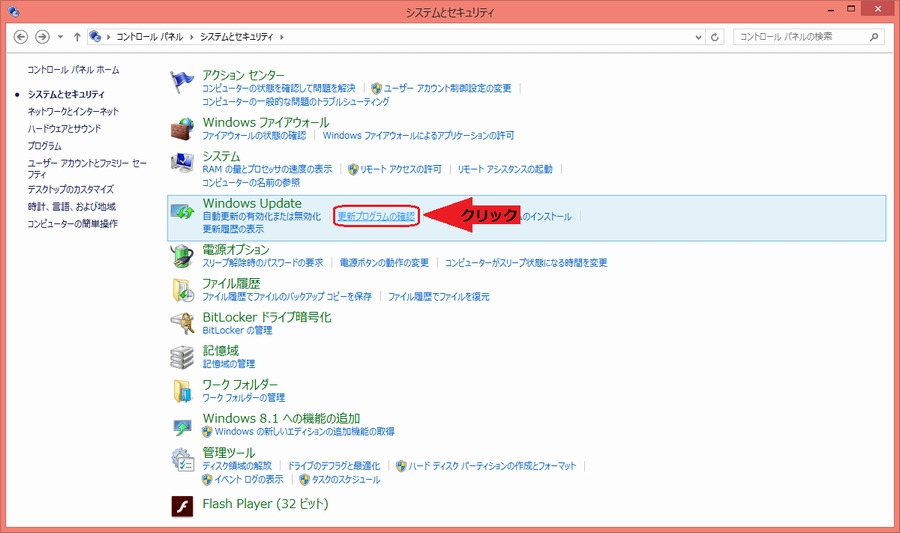
Task: Click the File History folder icon
Action: click(x=183, y=290)
